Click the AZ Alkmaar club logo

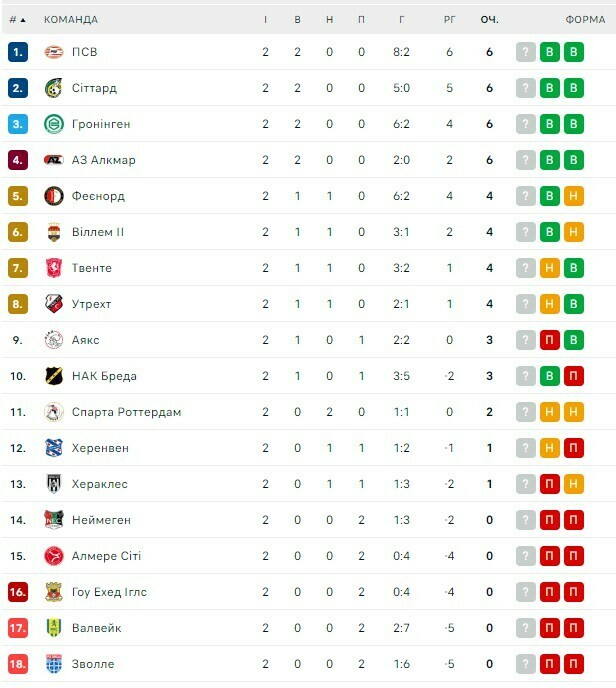54,160
